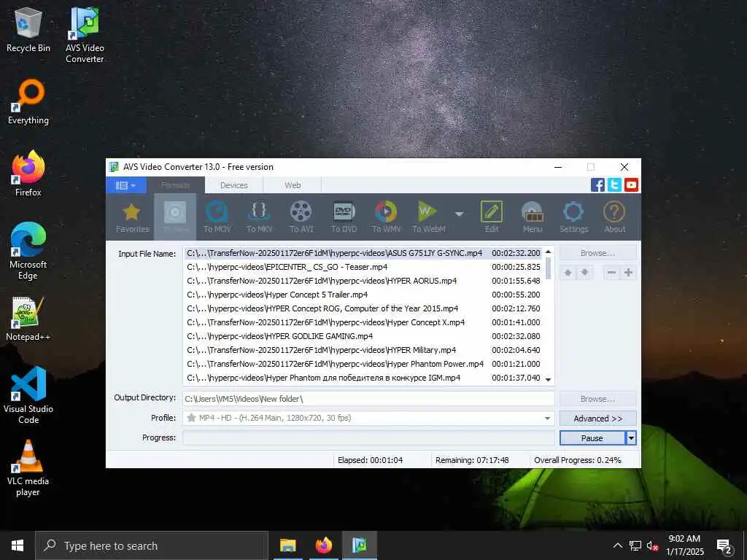Switch to the Devices tab
747x560 pixels.
click(x=234, y=185)
